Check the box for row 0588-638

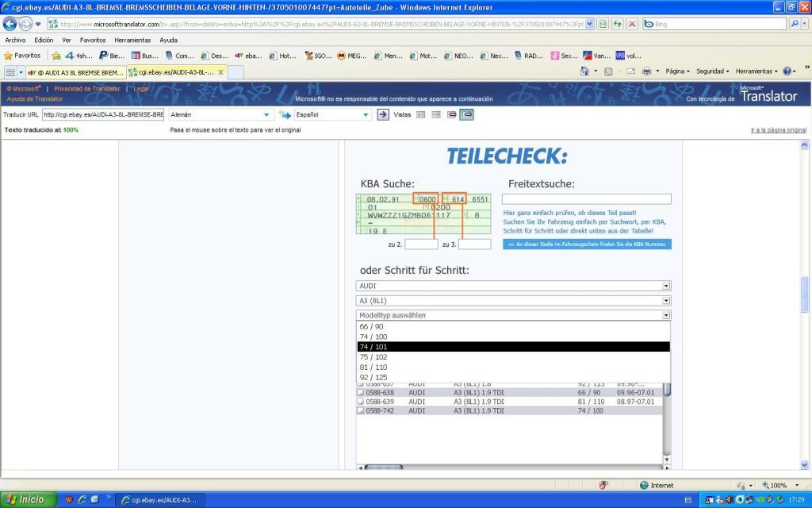click(361, 392)
